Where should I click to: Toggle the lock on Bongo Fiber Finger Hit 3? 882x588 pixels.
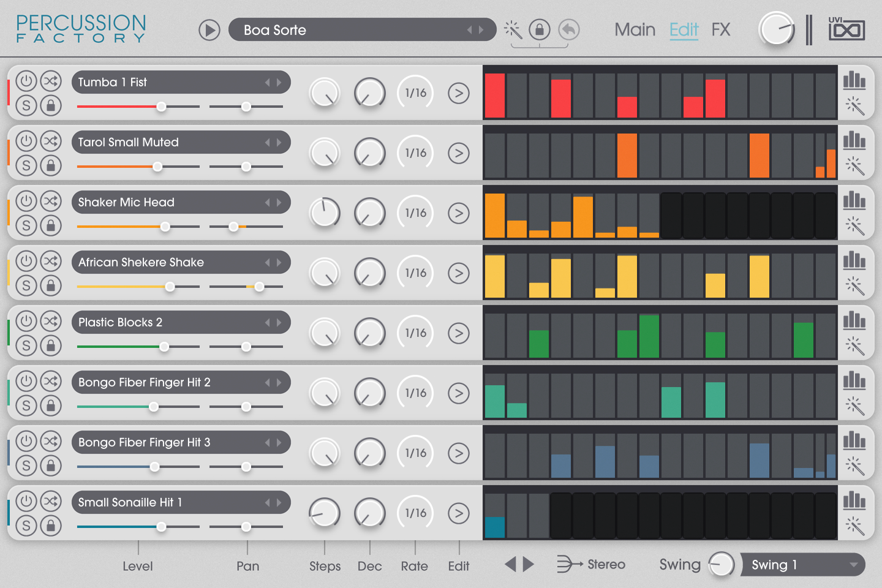(x=51, y=466)
